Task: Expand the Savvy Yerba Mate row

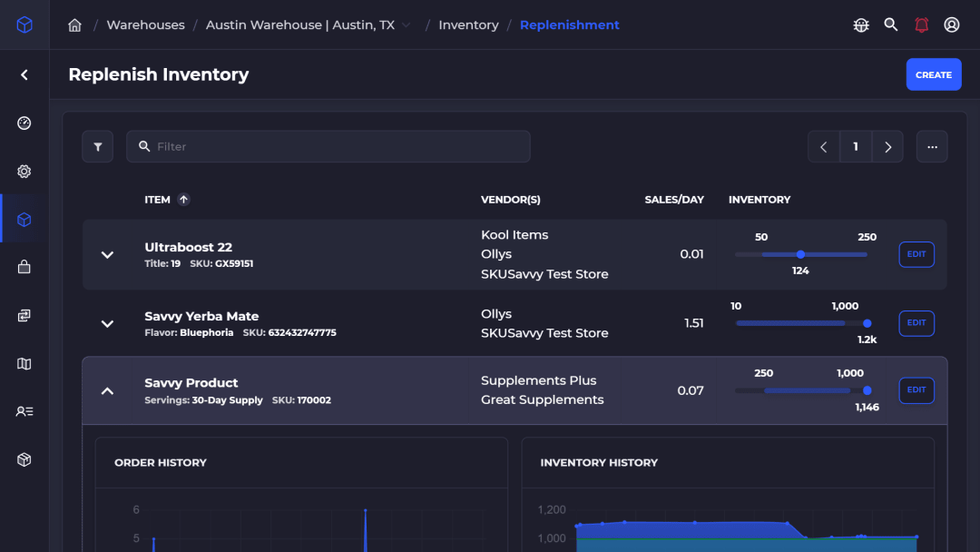Action: 107,324
